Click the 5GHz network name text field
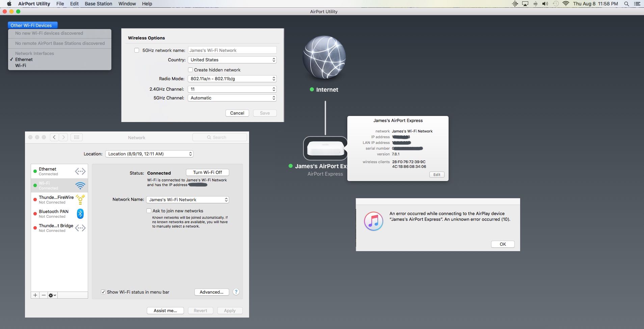Image resolution: width=644 pixels, height=329 pixels. pos(232,50)
